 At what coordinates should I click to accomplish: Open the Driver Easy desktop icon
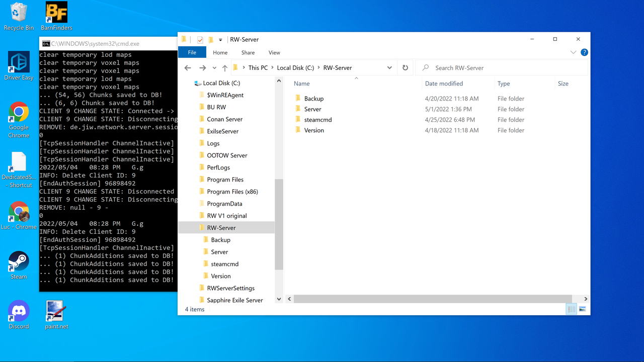(x=19, y=66)
